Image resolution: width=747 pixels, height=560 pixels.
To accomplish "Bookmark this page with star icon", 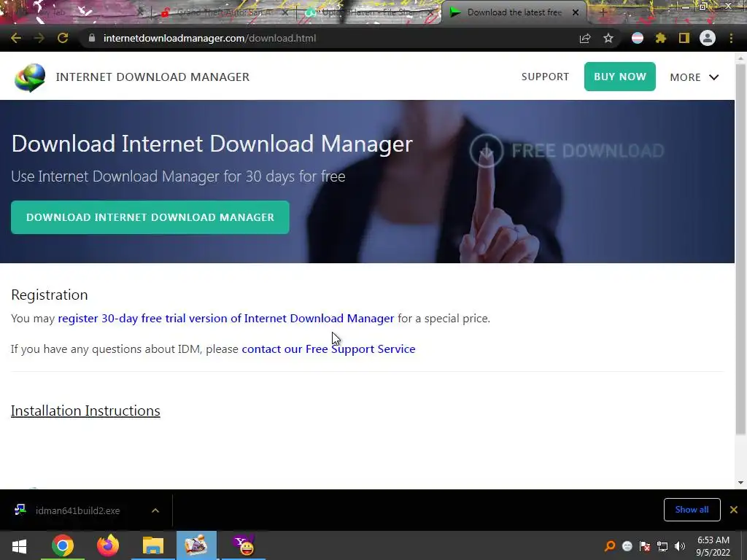I will point(608,38).
